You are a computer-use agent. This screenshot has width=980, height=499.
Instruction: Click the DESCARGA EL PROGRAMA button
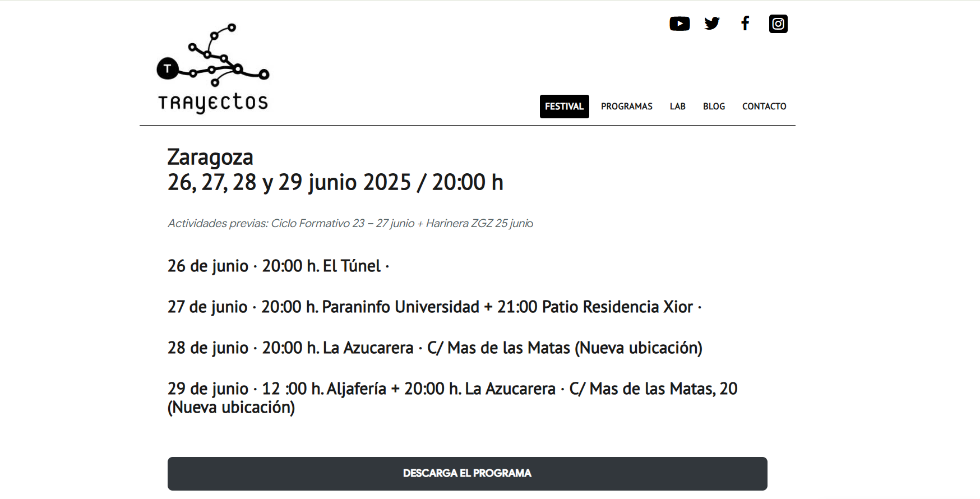468,474
